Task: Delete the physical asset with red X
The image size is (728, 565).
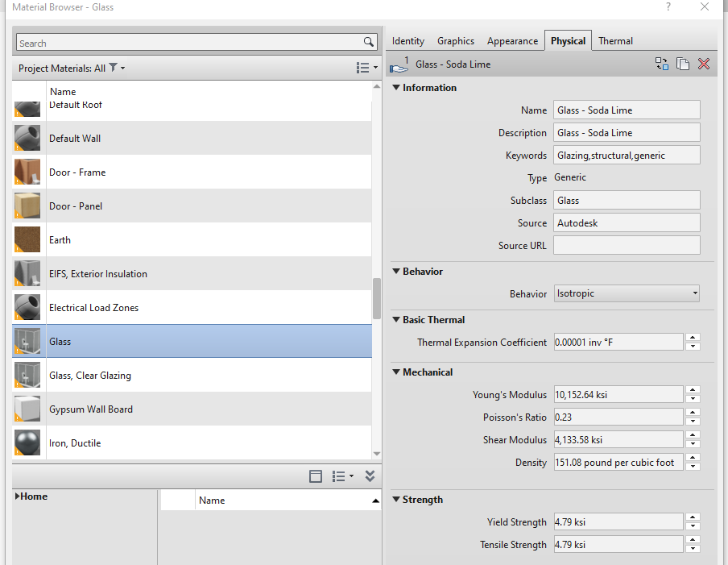Action: coord(703,64)
